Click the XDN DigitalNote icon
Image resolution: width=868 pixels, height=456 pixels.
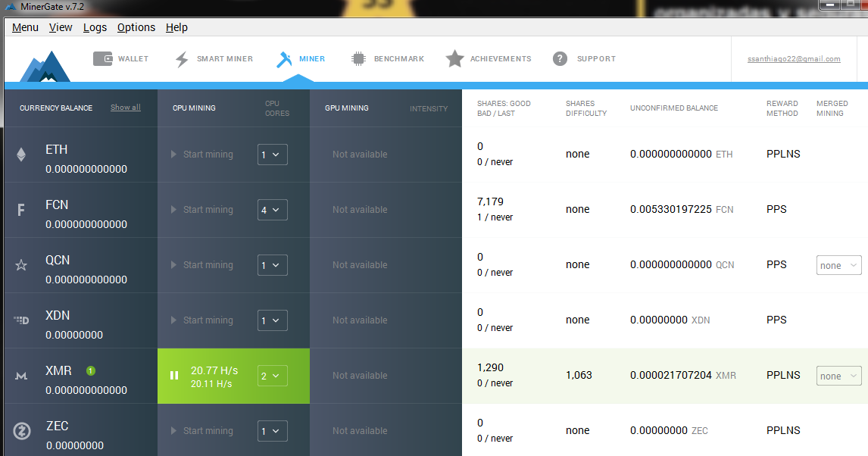pos(21,320)
